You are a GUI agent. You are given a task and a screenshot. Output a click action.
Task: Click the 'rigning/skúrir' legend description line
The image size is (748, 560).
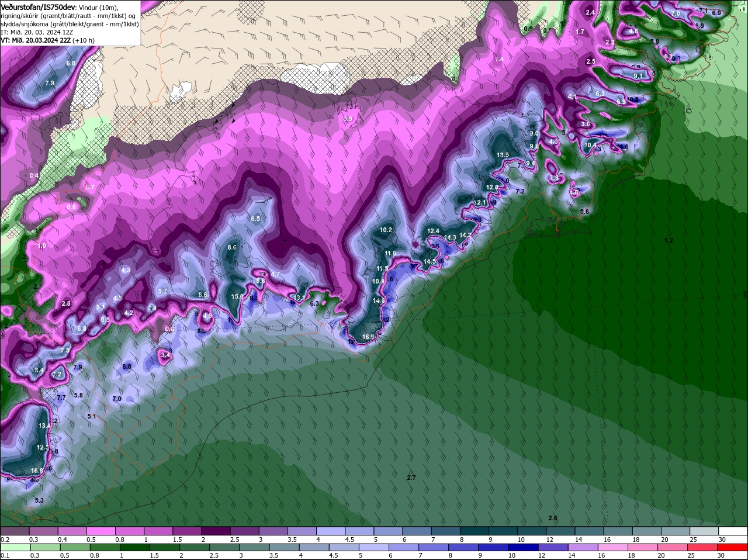pos(68,16)
